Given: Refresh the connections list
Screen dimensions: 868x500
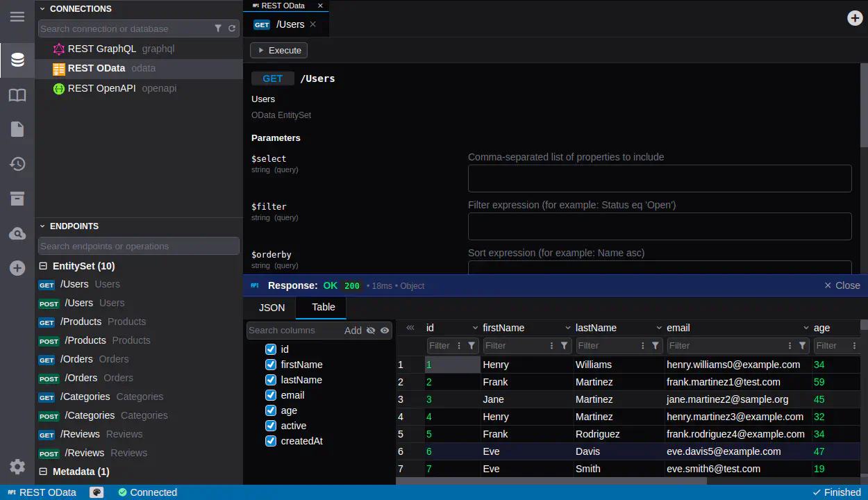Looking at the screenshot, I should tap(232, 28).
